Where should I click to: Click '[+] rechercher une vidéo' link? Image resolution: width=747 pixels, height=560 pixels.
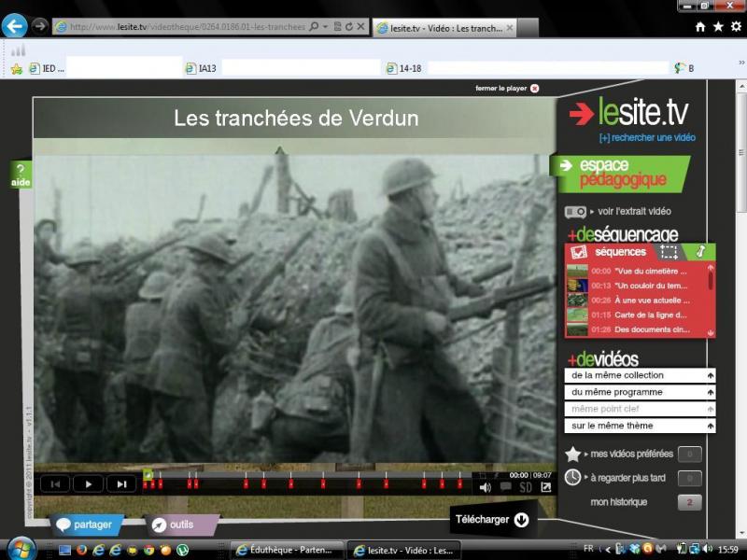click(647, 137)
